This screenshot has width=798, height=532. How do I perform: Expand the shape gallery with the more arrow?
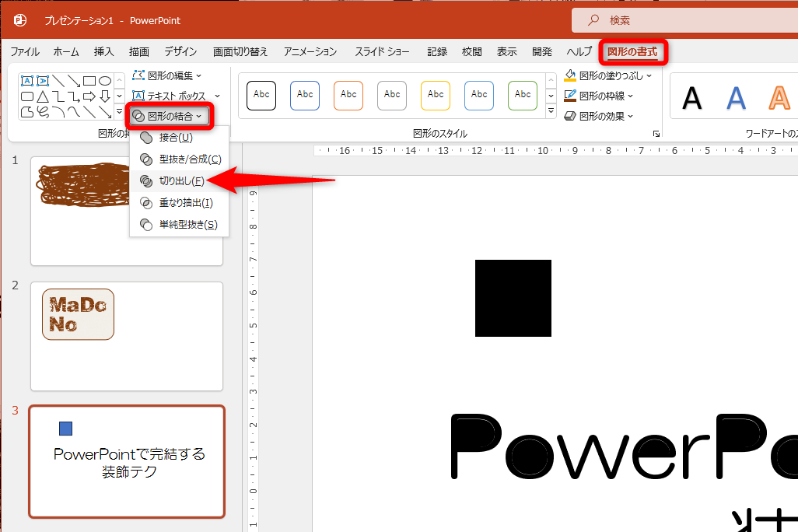119,111
